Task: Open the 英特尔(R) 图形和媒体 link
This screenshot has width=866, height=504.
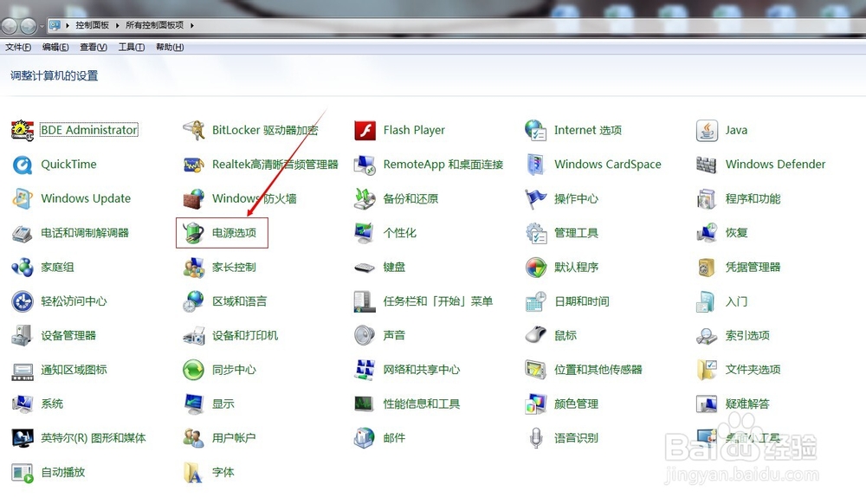Action: pyautogui.click(x=94, y=438)
